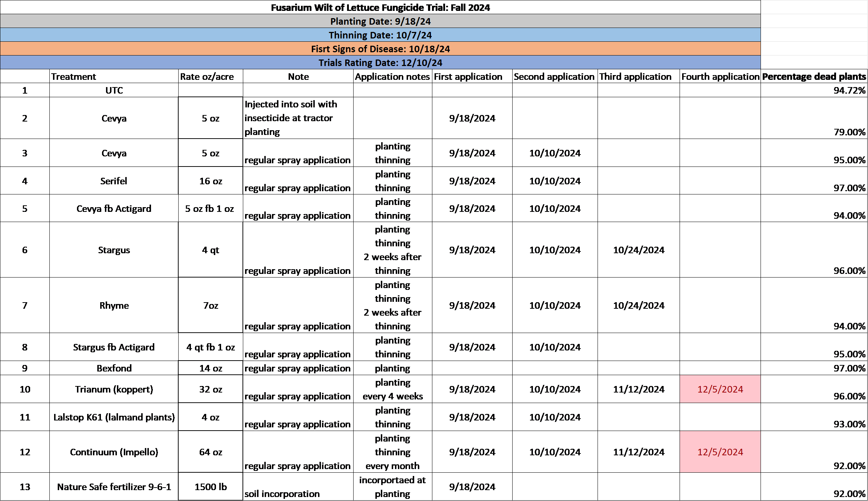Select the 'planting every 4 weeks' notes cell
Image resolution: width=868 pixels, height=501 pixels.
[x=393, y=389]
